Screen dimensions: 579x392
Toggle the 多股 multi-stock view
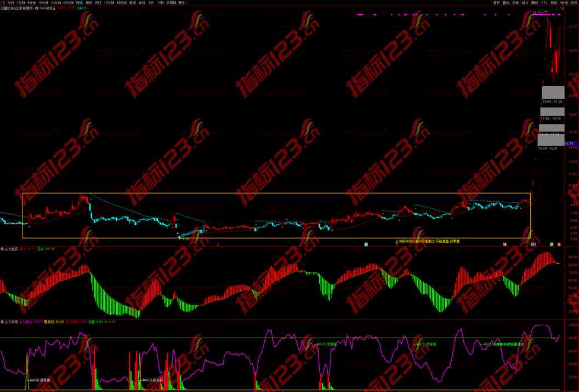coord(515,3)
